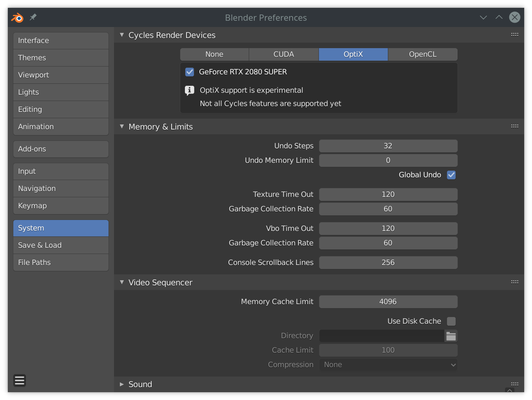The height and width of the screenshot is (400, 532).
Task: Select the System preferences section
Action: (61, 228)
